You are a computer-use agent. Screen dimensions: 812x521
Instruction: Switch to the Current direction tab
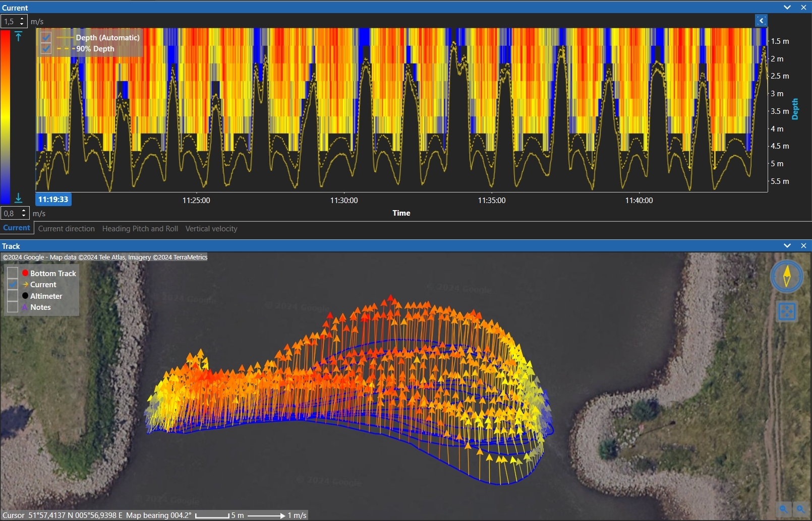(x=66, y=229)
